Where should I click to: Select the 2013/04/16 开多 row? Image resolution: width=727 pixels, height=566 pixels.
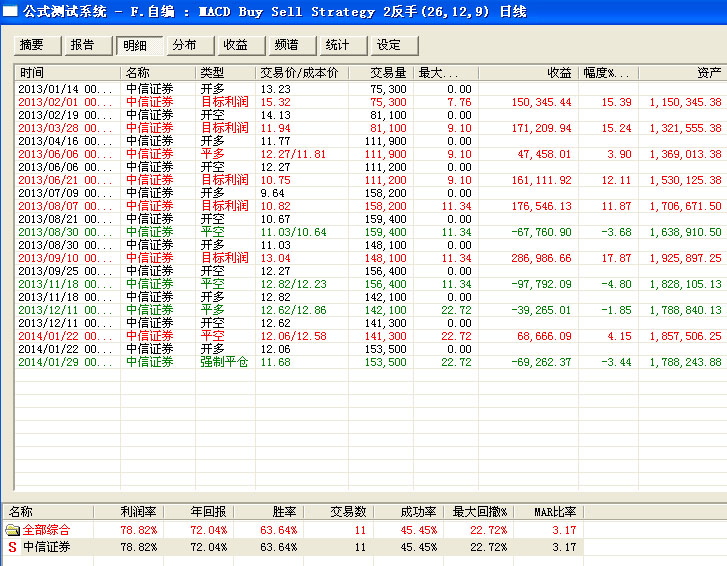(x=370, y=141)
